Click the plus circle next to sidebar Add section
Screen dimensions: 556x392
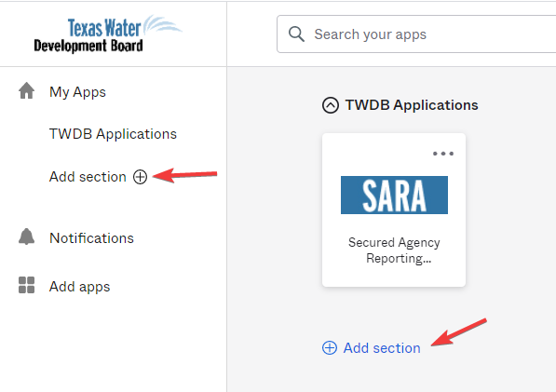click(x=140, y=177)
